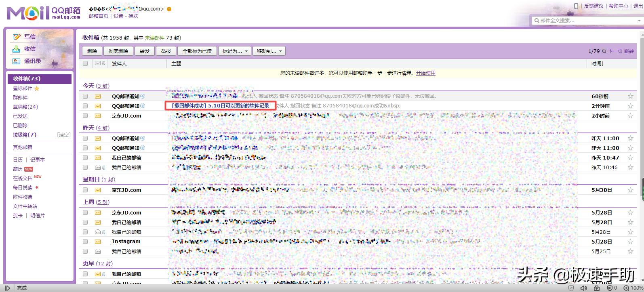Click the 退出 logout link
This screenshot has width=644, height=292.
[638, 6]
